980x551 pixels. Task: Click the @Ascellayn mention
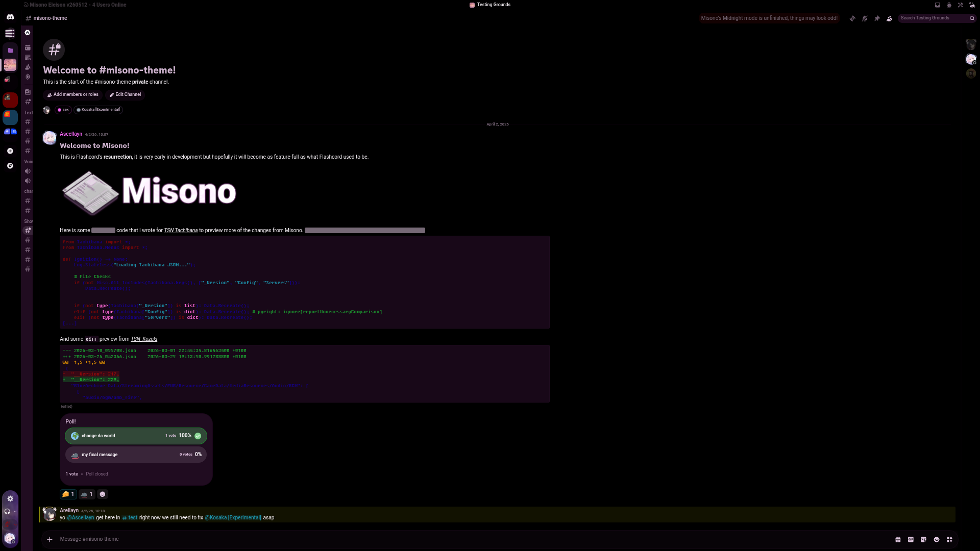pyautogui.click(x=81, y=518)
